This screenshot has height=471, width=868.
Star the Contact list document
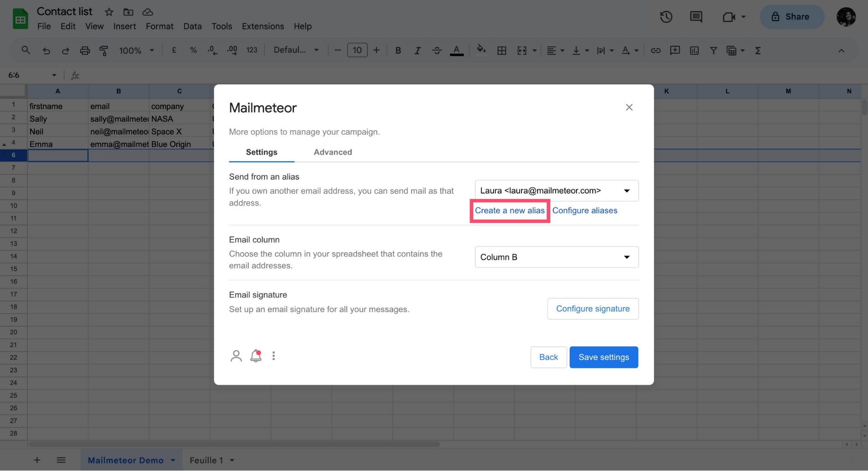109,12
